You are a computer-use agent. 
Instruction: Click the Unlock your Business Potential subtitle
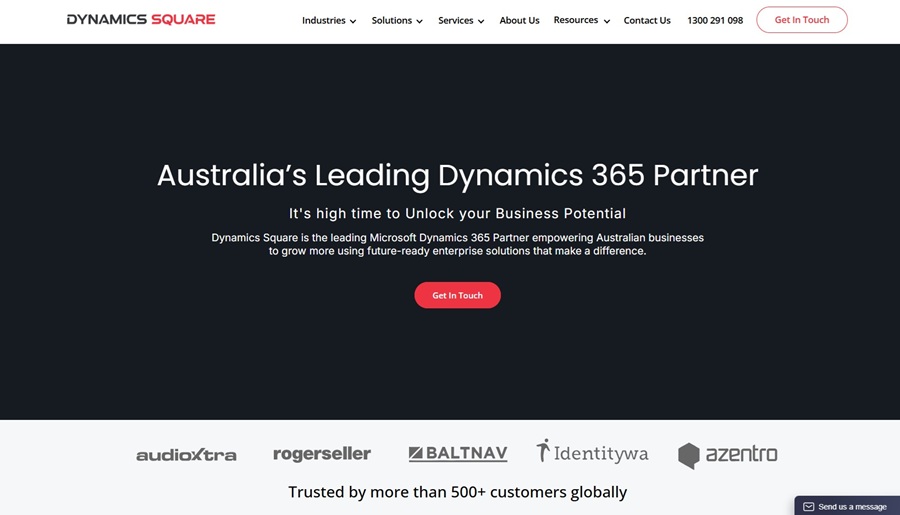point(457,214)
